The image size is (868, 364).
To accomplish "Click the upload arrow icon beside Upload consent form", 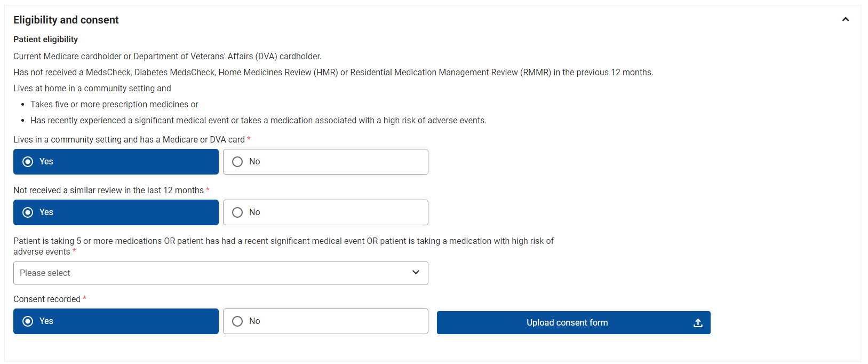I will tap(698, 322).
